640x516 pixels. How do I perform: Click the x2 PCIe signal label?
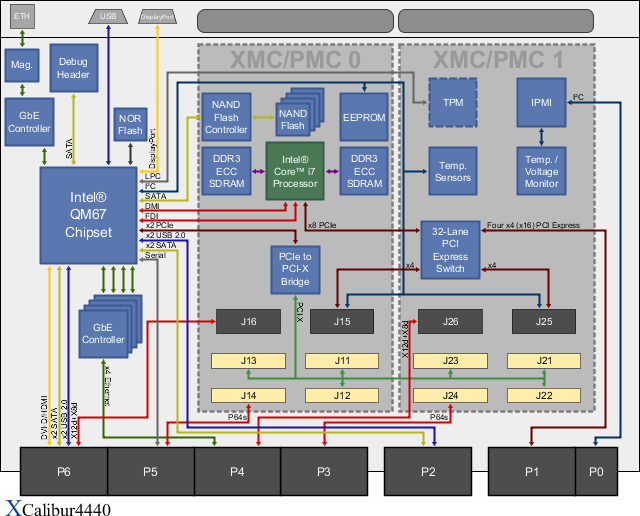click(x=160, y=225)
